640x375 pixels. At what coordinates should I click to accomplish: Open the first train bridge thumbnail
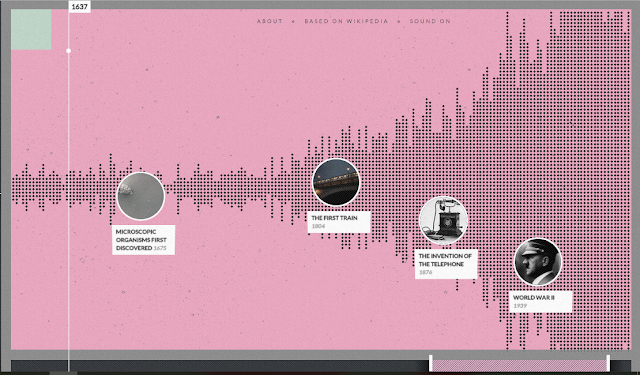pos(336,182)
